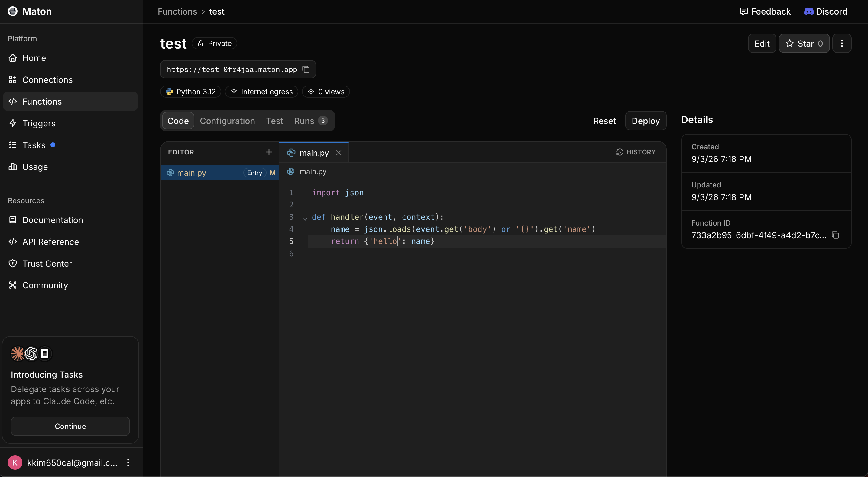Open Discord link in top bar
Viewport: 868px width, 477px height.
pos(826,11)
